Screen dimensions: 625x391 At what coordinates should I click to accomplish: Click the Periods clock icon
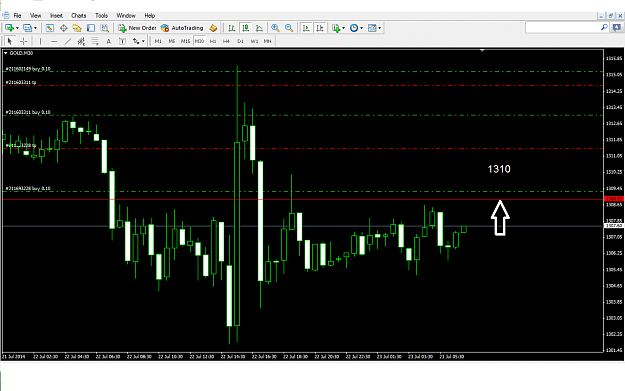click(354, 28)
